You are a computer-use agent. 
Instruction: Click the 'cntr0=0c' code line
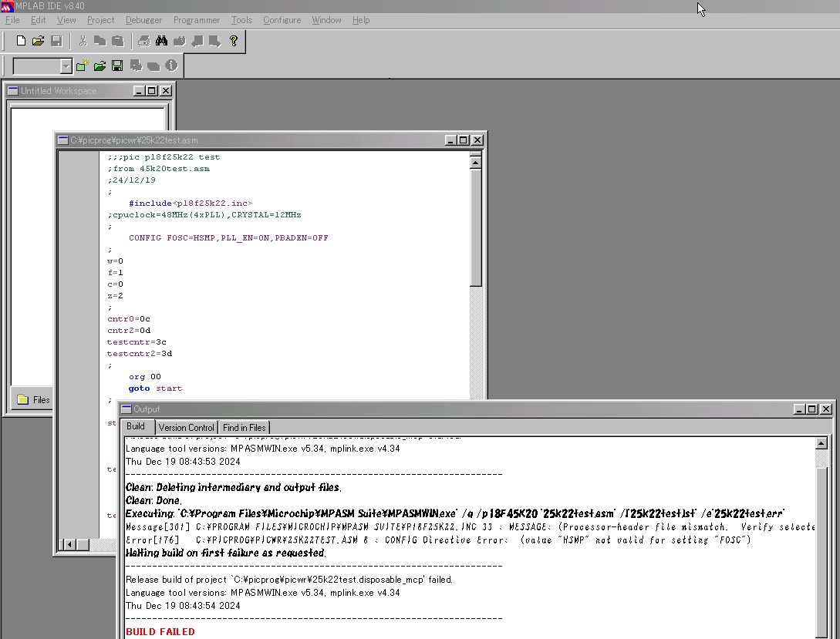click(x=129, y=319)
